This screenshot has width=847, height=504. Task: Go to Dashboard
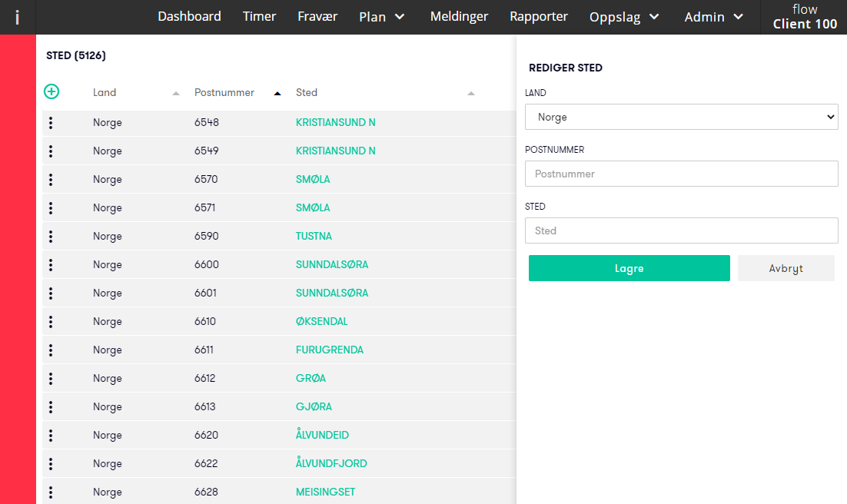[x=189, y=17]
